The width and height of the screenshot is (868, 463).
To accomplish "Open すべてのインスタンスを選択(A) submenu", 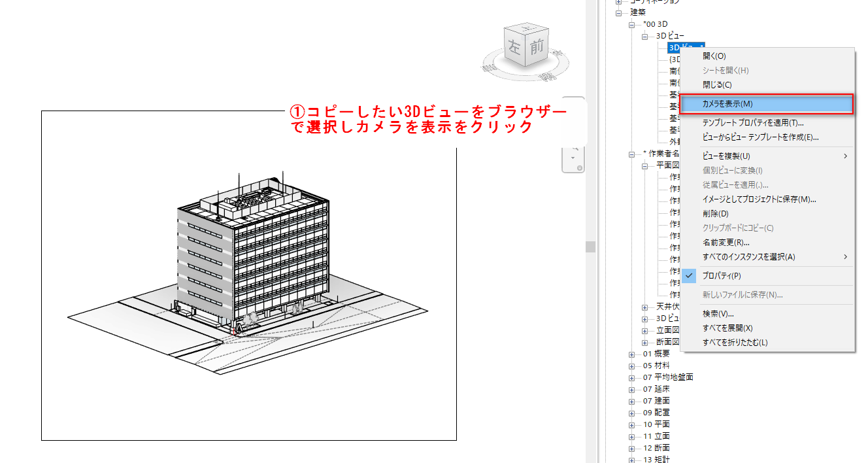I will coord(767,257).
